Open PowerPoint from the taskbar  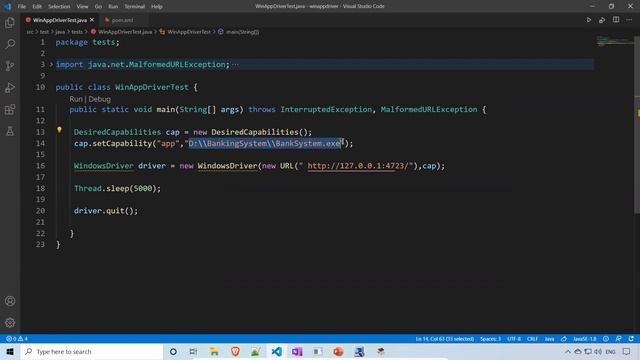point(338,351)
